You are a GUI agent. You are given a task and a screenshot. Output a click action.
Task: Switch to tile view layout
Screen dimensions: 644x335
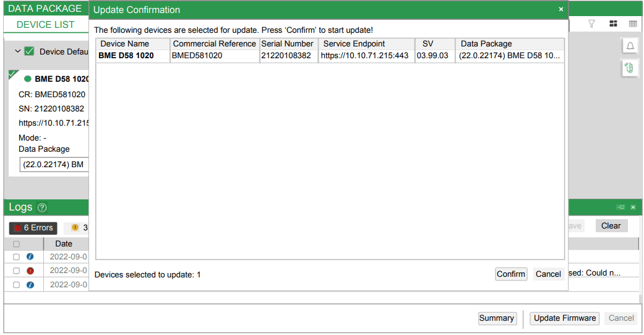click(x=613, y=24)
